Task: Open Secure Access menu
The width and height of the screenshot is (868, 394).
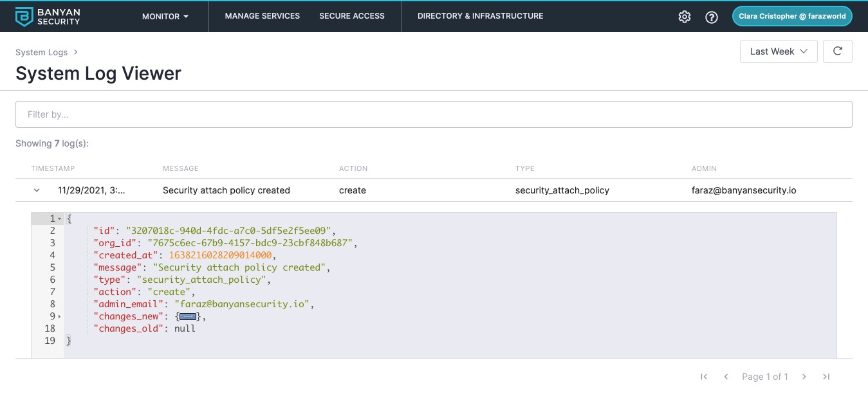Action: 352,16
